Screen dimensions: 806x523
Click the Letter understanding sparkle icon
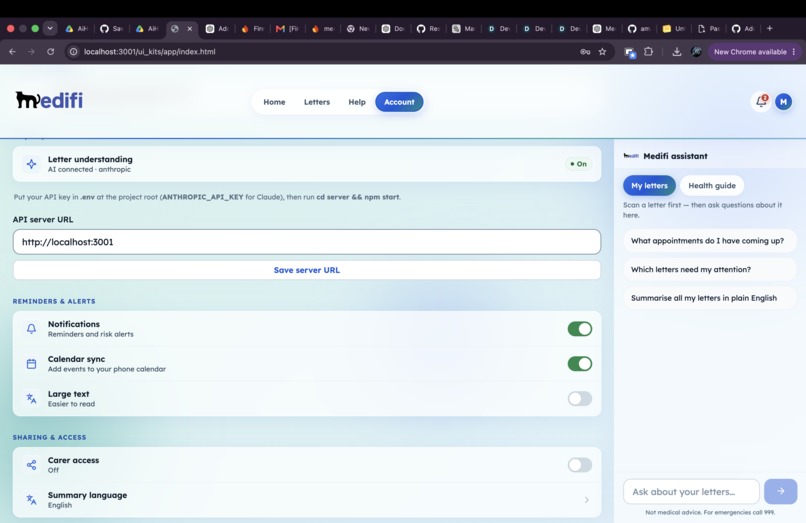[x=31, y=164]
